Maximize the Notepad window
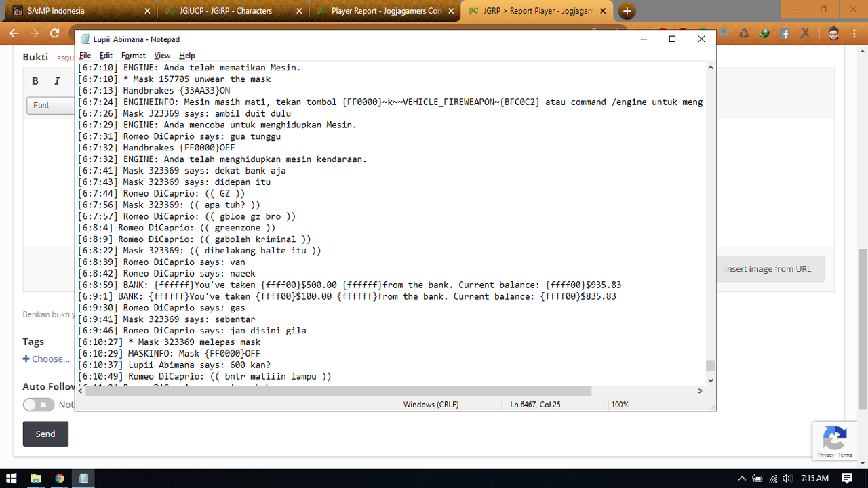This screenshot has width=868, height=488. pos(672,39)
